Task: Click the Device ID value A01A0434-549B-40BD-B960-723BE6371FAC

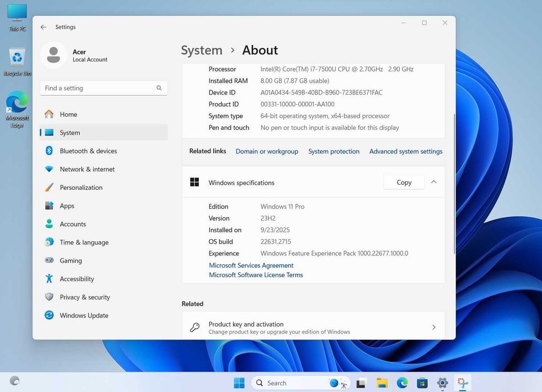Action: [321, 92]
